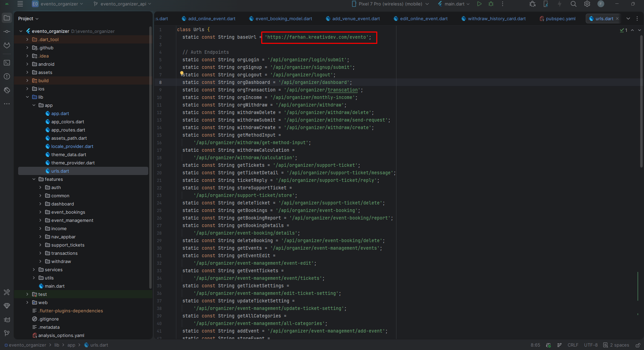The width and height of the screenshot is (644, 350).
Task: Open the IDE Settings gear
Action: tap(587, 4)
